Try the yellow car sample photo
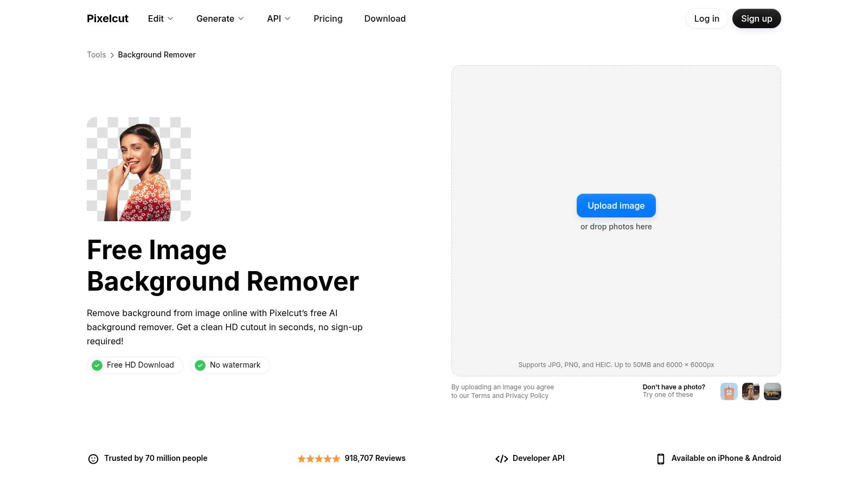Screen dimensions: 868x488 coord(772,391)
